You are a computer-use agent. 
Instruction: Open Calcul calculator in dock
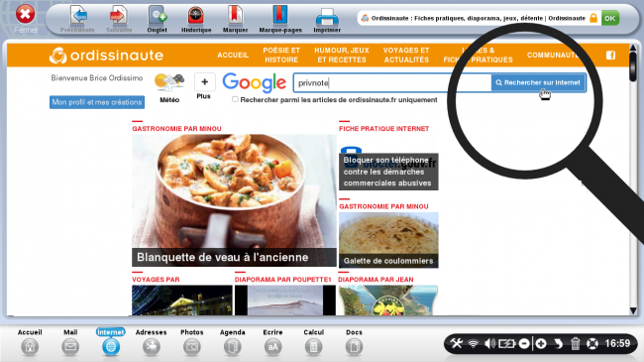click(313, 342)
